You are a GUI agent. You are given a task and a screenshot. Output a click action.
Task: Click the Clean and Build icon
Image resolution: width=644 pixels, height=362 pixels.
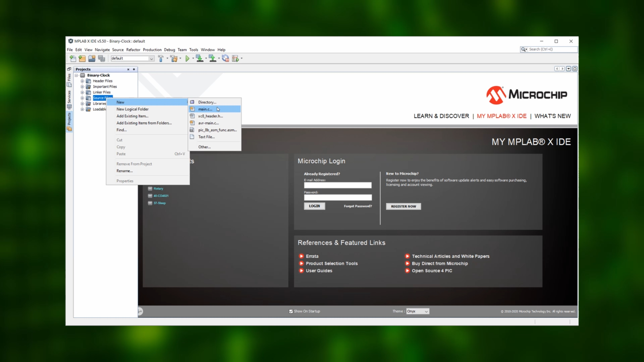174,58
